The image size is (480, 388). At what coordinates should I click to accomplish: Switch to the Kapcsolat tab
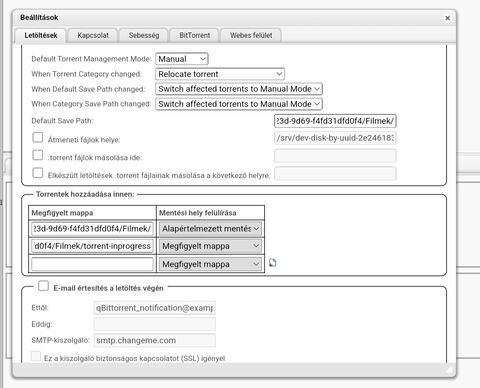(x=93, y=35)
